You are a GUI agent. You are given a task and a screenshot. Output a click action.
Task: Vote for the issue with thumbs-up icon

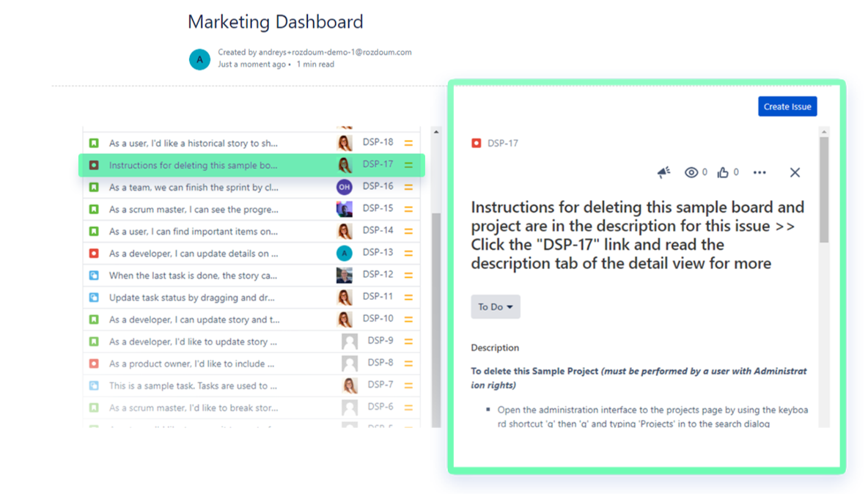point(723,173)
